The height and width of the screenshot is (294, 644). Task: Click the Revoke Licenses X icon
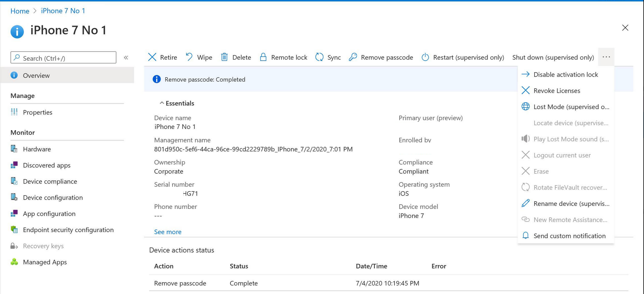click(526, 90)
